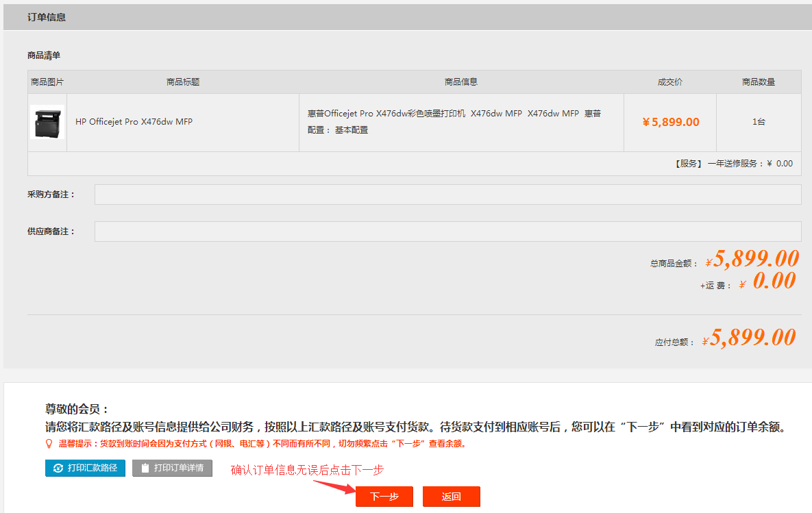This screenshot has width=812, height=513.
Task: Click the 成交价 column header
Action: (670, 82)
